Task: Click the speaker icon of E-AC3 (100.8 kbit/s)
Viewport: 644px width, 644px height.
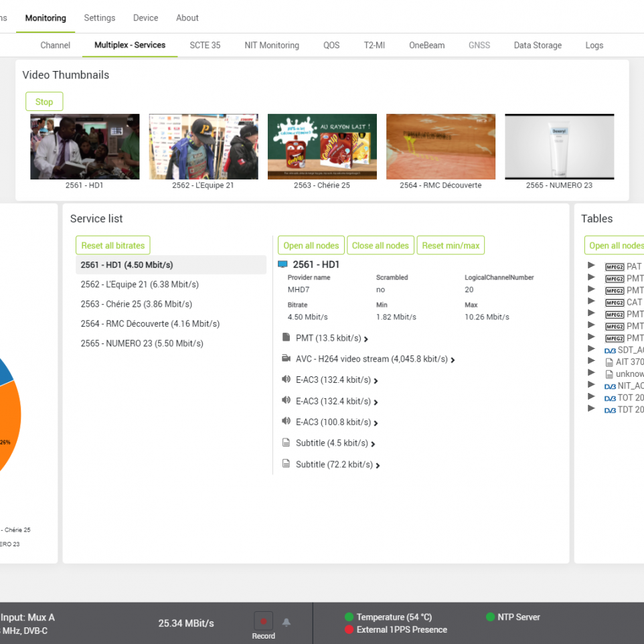Action: click(287, 421)
